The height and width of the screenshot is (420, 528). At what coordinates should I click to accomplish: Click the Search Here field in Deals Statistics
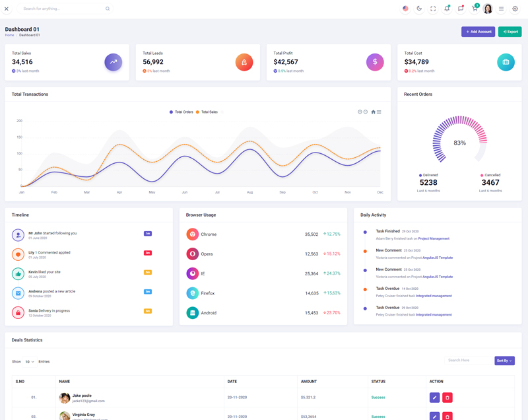click(x=468, y=361)
